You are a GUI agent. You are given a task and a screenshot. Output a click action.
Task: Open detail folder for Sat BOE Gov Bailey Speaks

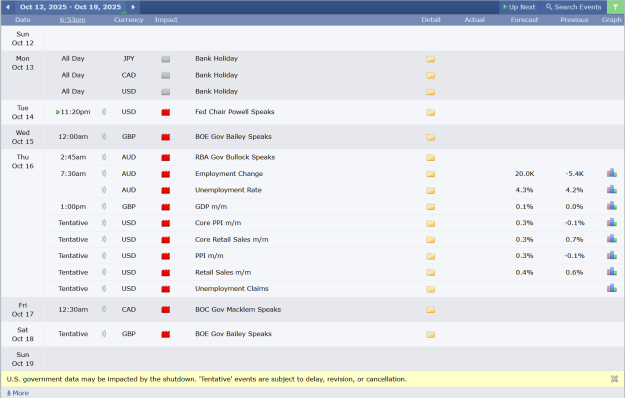coord(430,334)
